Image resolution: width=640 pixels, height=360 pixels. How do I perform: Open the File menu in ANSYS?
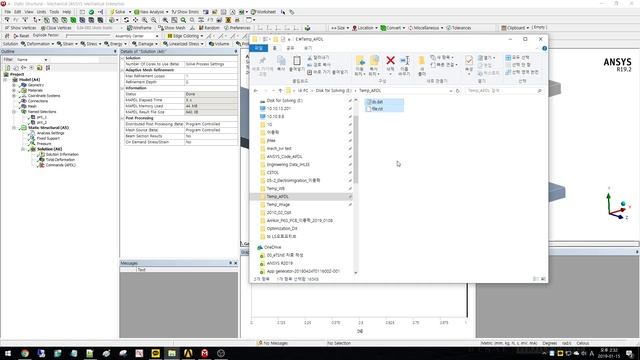[8, 12]
